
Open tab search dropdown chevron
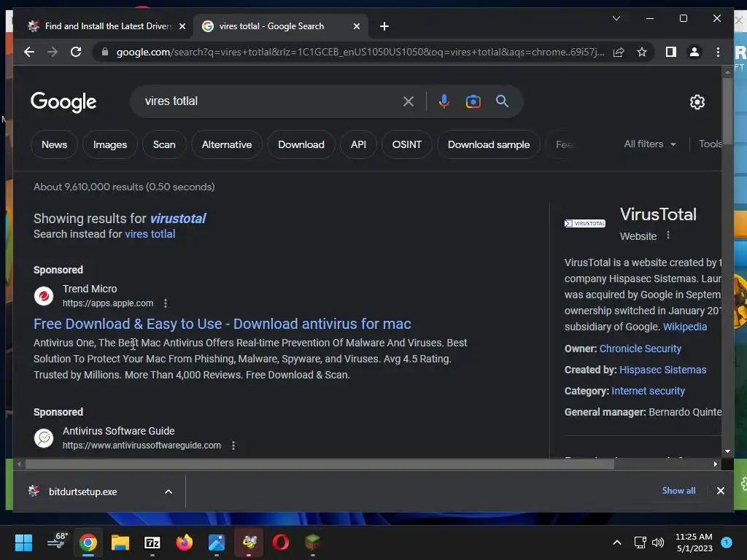coord(616,18)
